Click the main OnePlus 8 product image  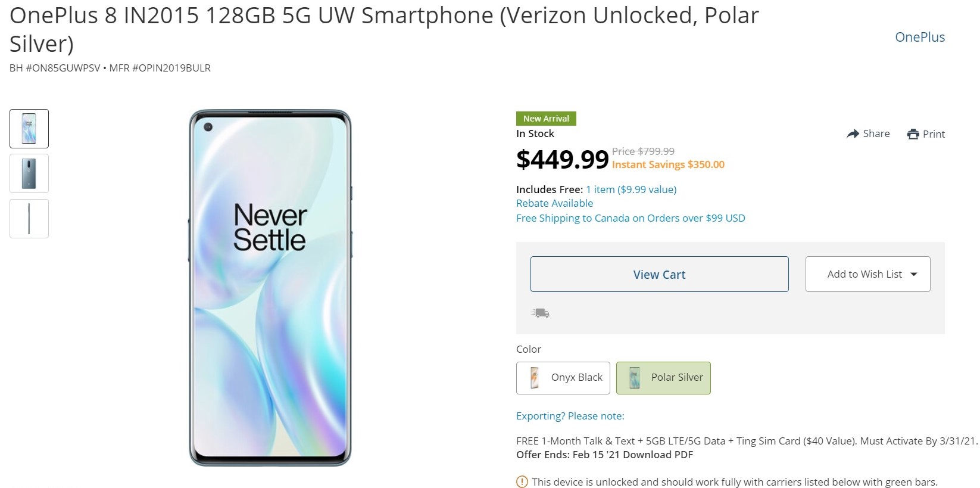tap(270, 287)
